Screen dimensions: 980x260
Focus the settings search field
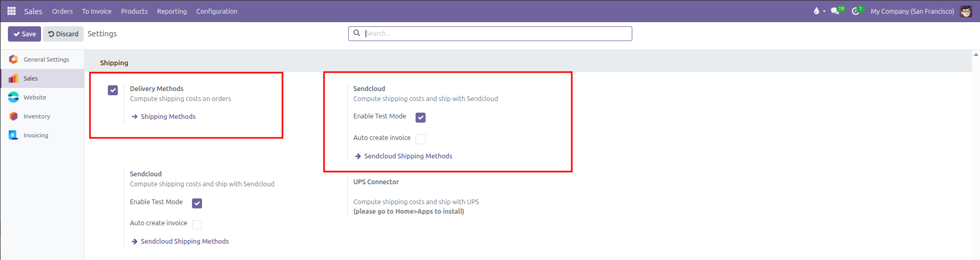point(490,34)
